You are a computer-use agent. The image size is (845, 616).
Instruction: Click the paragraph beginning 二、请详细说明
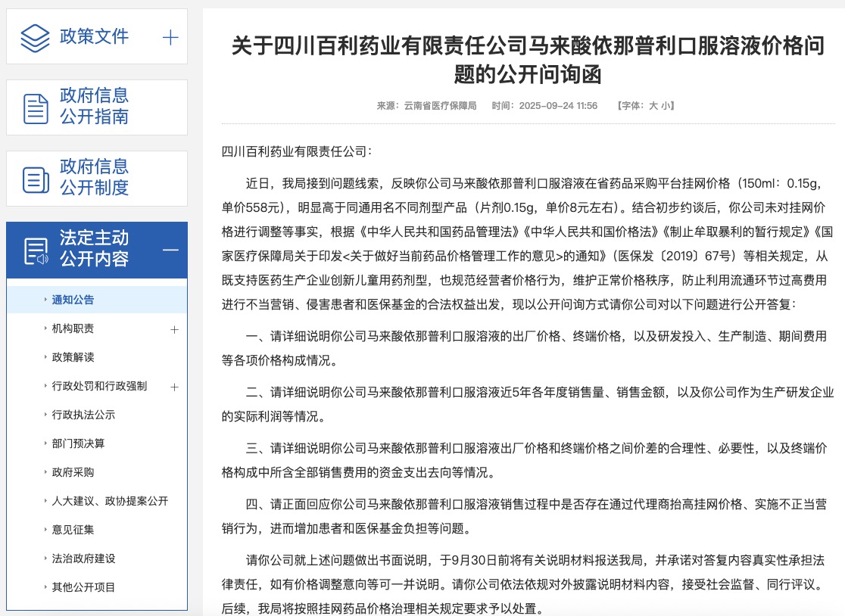click(528, 404)
